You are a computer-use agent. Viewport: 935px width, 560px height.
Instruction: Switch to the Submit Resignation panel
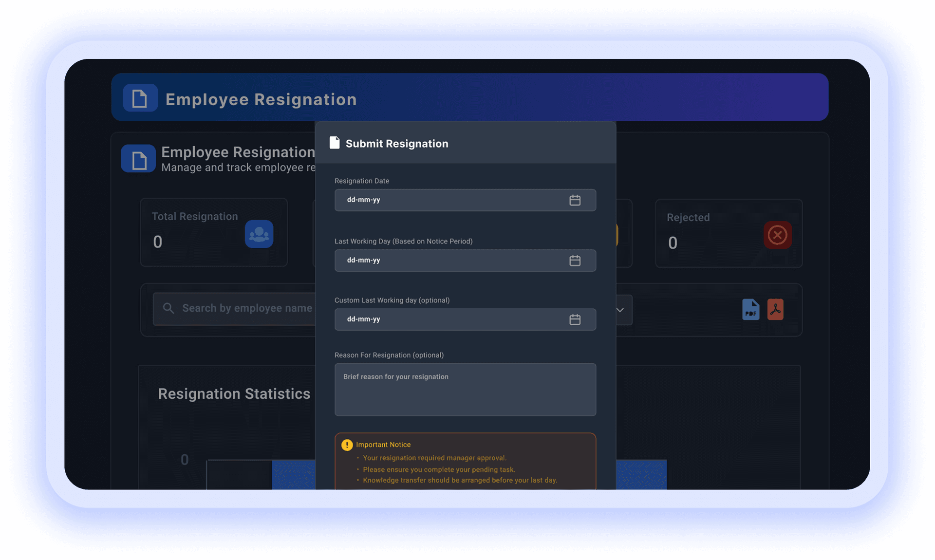[x=465, y=143]
